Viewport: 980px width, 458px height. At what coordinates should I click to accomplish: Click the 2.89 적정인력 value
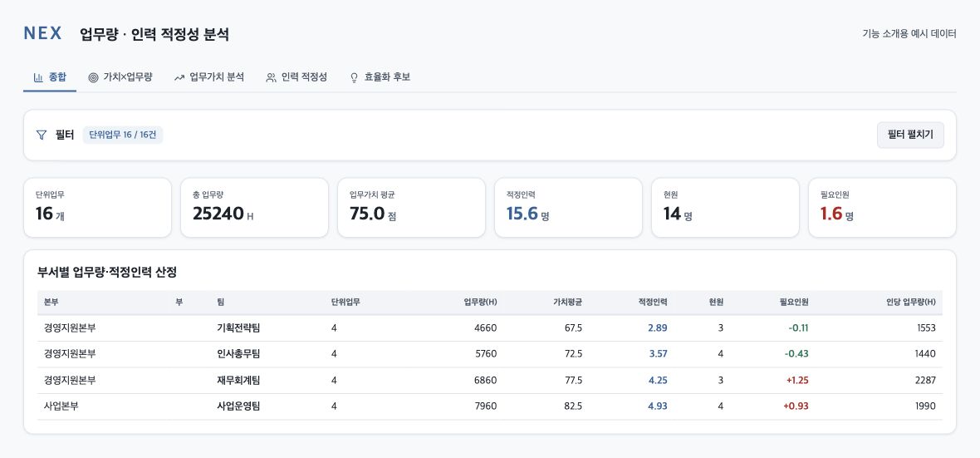coord(658,327)
